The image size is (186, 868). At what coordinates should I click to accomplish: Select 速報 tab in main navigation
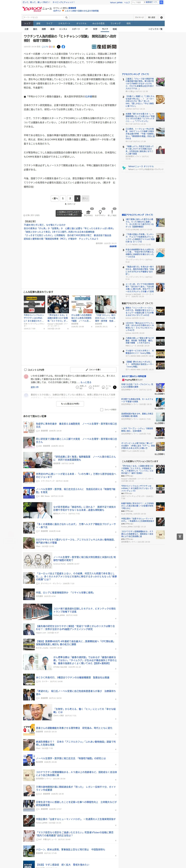click(x=38, y=24)
